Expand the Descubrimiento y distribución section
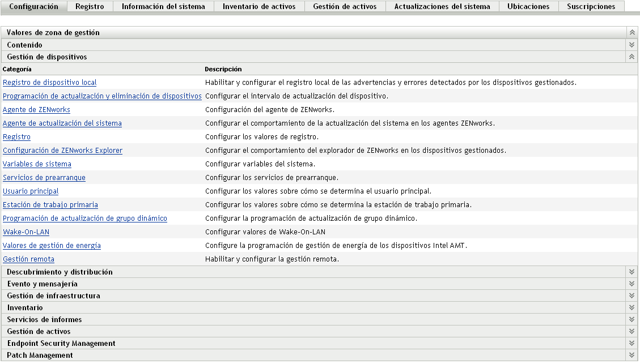This screenshot has height=364, width=640. [x=631, y=272]
